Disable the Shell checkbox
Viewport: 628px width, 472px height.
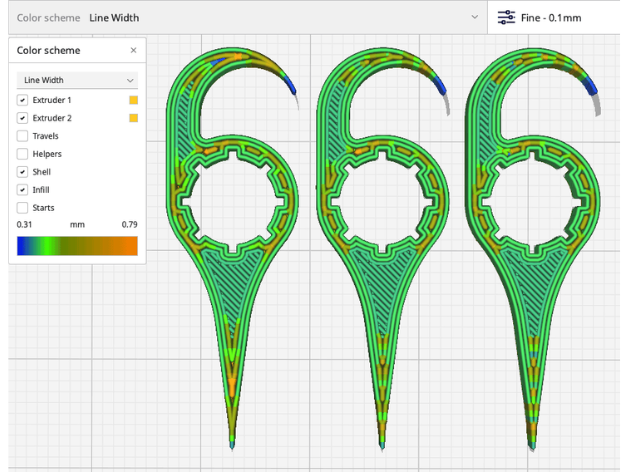point(22,172)
